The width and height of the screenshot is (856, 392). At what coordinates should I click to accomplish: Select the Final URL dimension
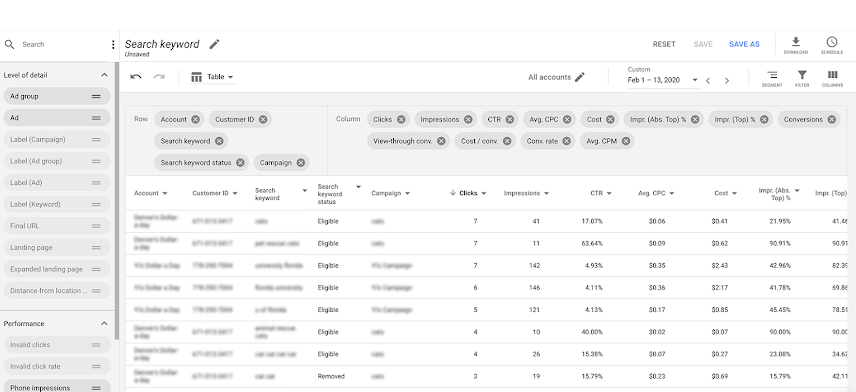[x=57, y=226]
